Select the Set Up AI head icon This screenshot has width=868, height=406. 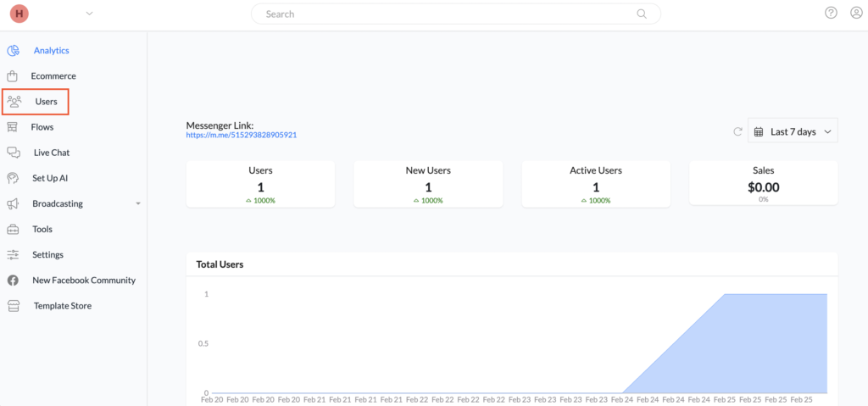pos(13,178)
